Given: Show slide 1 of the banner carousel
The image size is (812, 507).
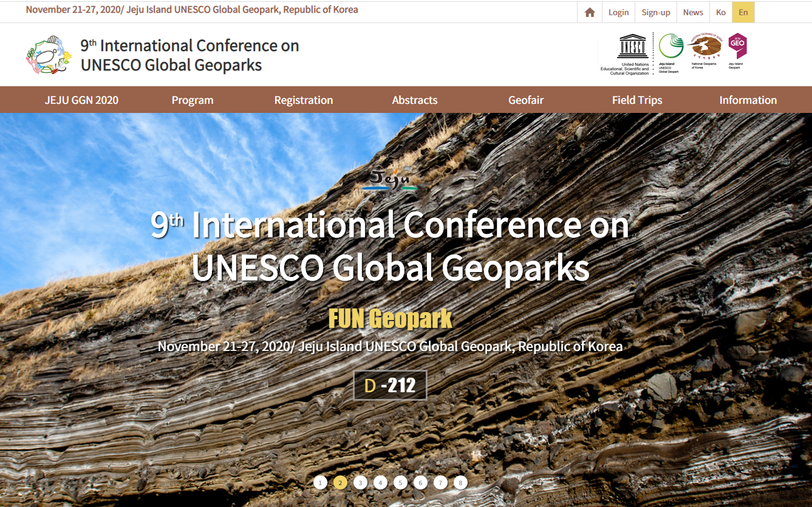Looking at the screenshot, I should coord(320,483).
